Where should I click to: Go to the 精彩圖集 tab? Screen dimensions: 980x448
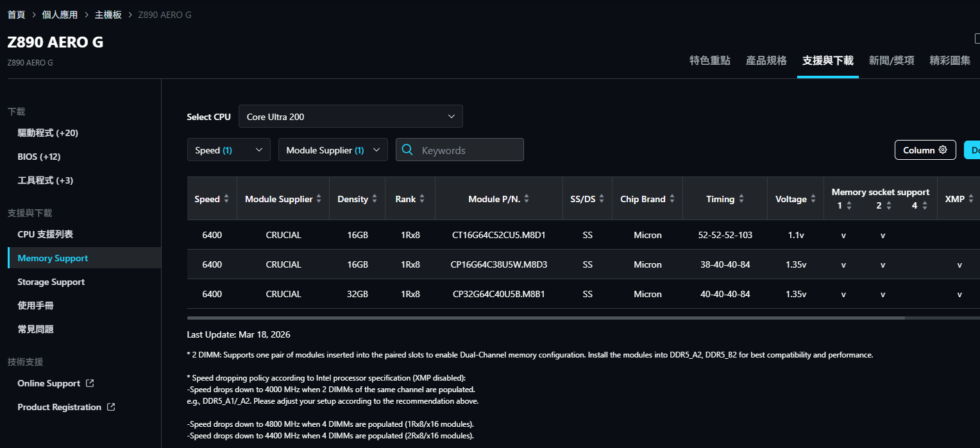click(950, 60)
